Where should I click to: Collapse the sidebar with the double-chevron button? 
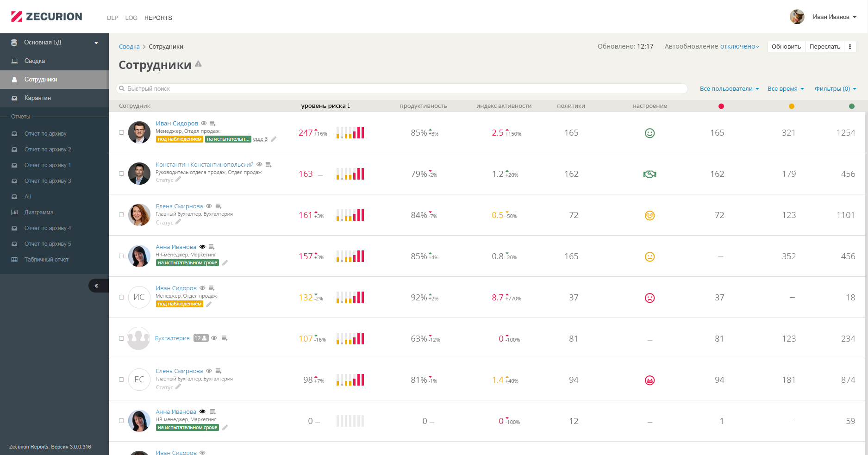coord(96,286)
